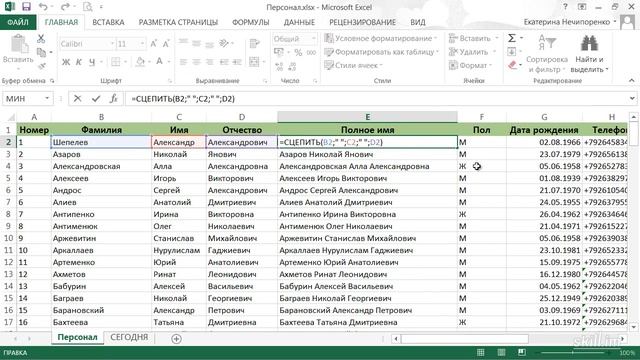The image size is (640, 360).
Task: Select column E header
Action: click(x=367, y=117)
